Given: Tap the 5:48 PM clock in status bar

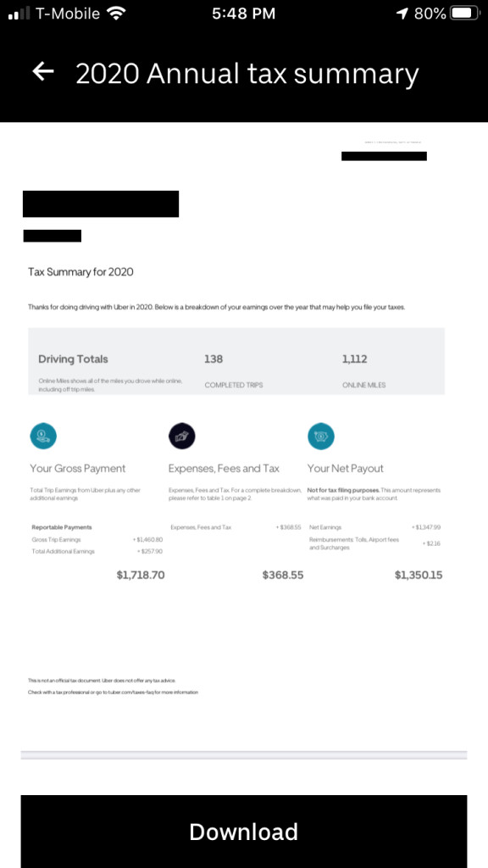Looking at the screenshot, I should pos(243,14).
